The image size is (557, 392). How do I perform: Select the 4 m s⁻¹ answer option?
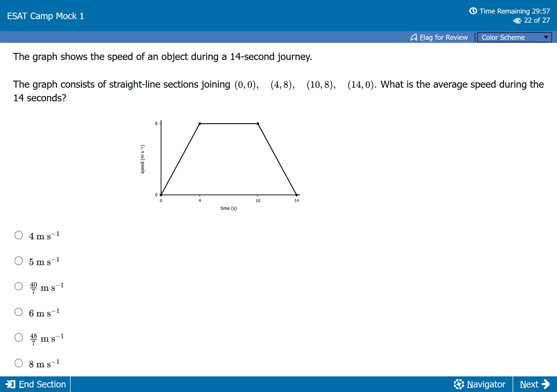(19, 235)
